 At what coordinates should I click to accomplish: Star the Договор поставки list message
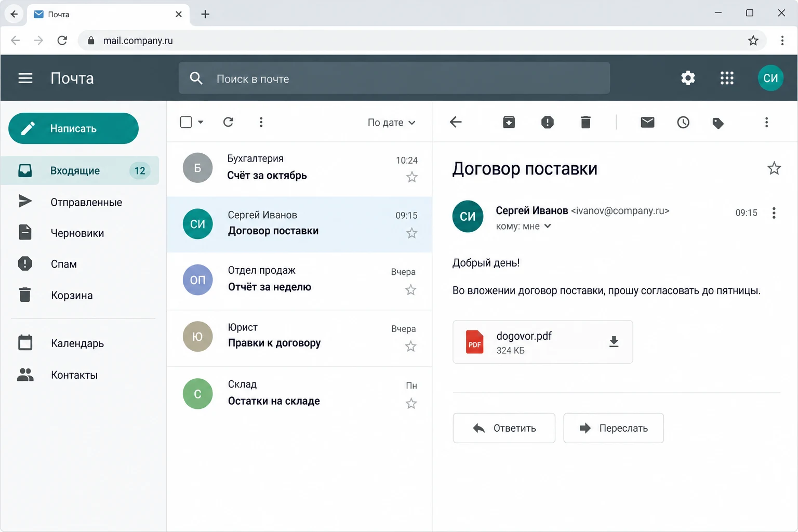pyautogui.click(x=412, y=233)
